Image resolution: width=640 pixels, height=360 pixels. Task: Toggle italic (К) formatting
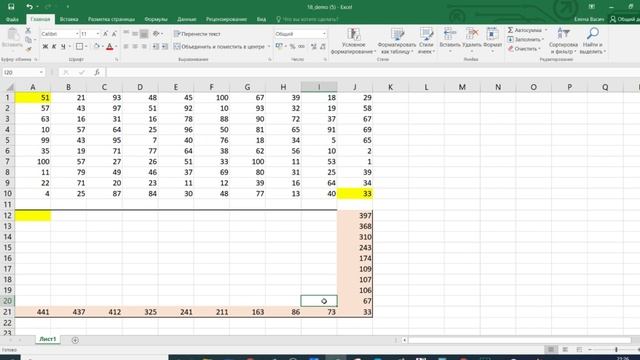(x=54, y=47)
